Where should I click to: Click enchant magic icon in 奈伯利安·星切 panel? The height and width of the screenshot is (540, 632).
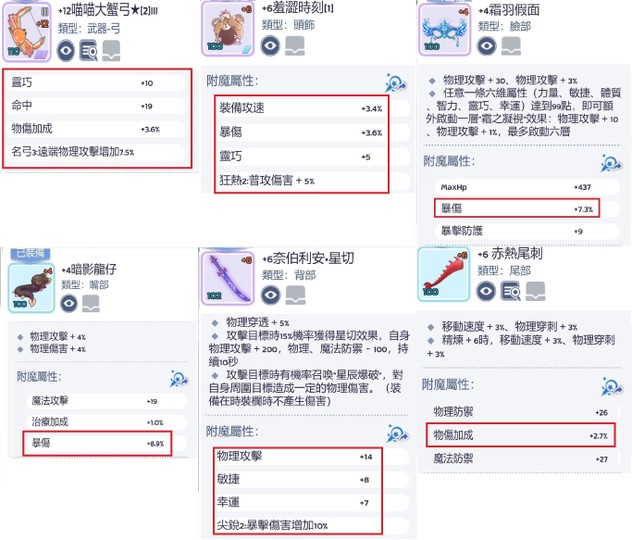point(397,434)
